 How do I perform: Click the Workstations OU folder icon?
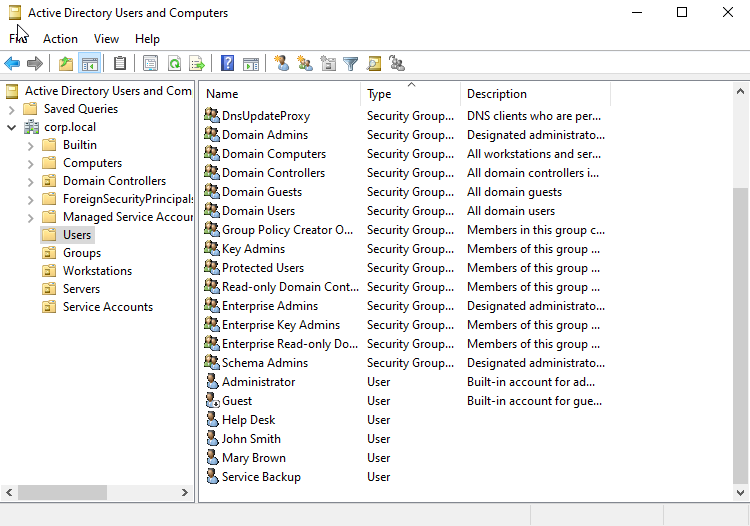(x=49, y=271)
